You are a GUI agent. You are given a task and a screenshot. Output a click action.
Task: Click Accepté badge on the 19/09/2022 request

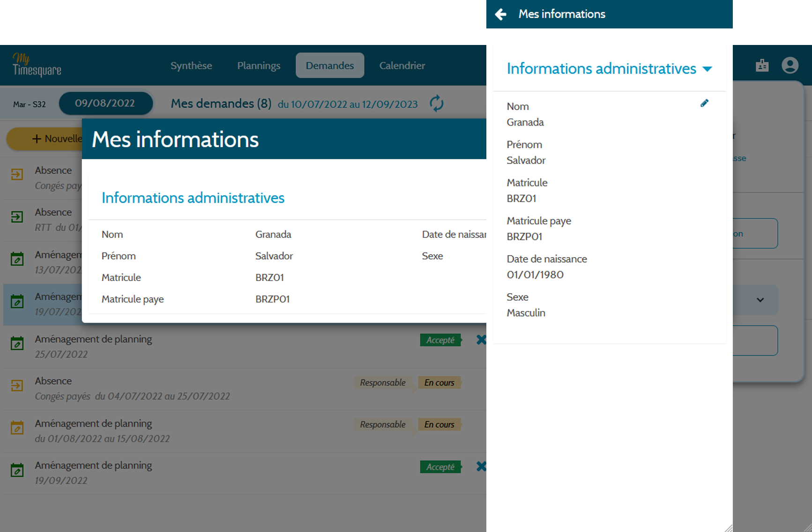(440, 467)
